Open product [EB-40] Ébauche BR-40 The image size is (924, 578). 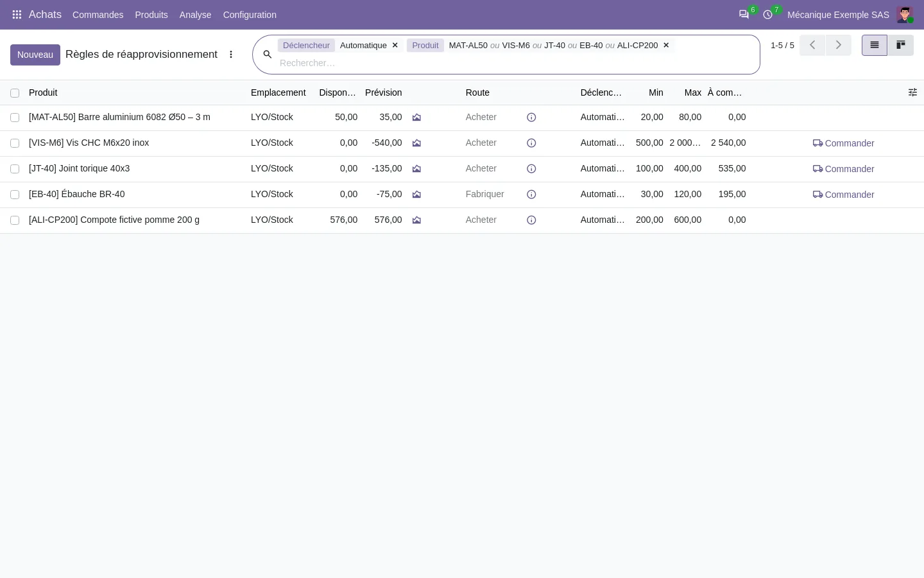pyautogui.click(x=76, y=194)
